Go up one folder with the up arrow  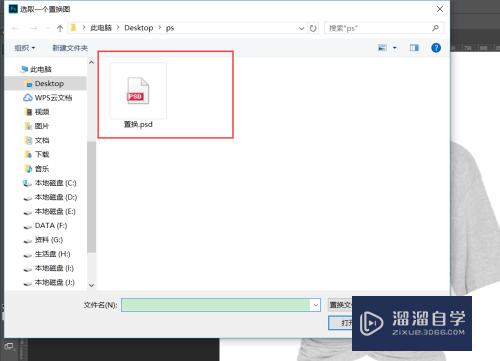60,28
